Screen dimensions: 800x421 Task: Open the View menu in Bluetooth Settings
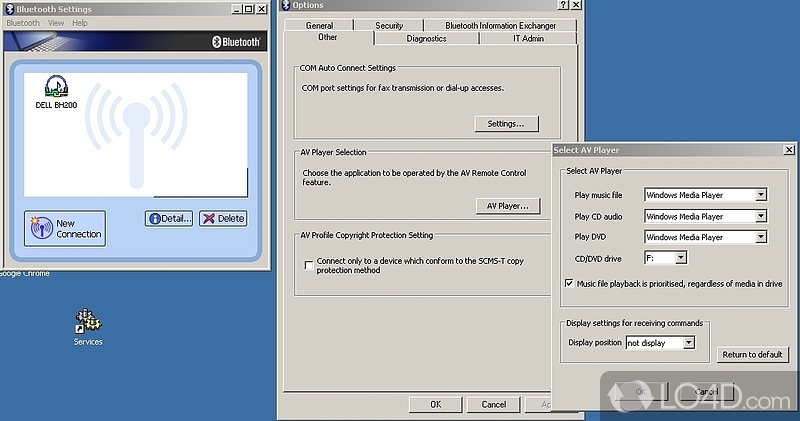(56, 23)
